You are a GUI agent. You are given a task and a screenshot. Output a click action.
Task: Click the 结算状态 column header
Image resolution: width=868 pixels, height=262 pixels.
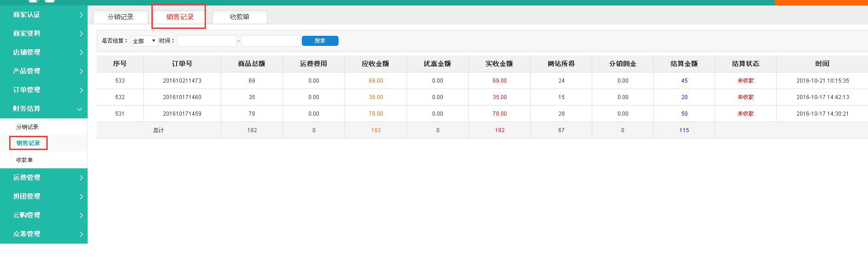(746, 64)
